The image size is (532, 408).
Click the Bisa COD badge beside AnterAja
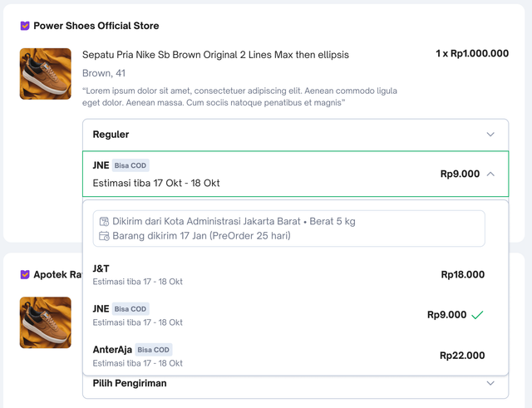[154, 350]
